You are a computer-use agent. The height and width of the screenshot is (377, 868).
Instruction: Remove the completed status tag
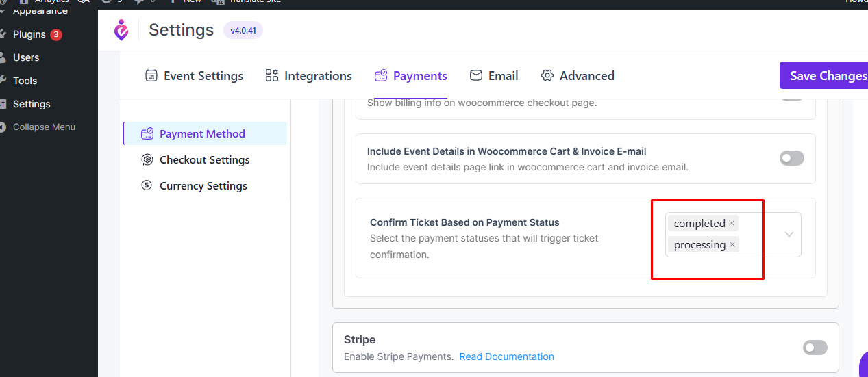coord(732,224)
